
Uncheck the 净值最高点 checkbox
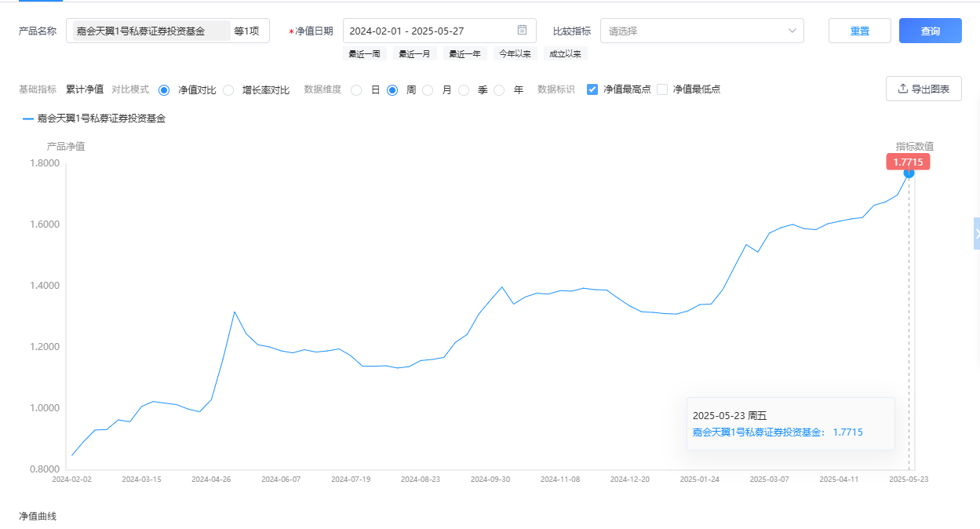592,89
